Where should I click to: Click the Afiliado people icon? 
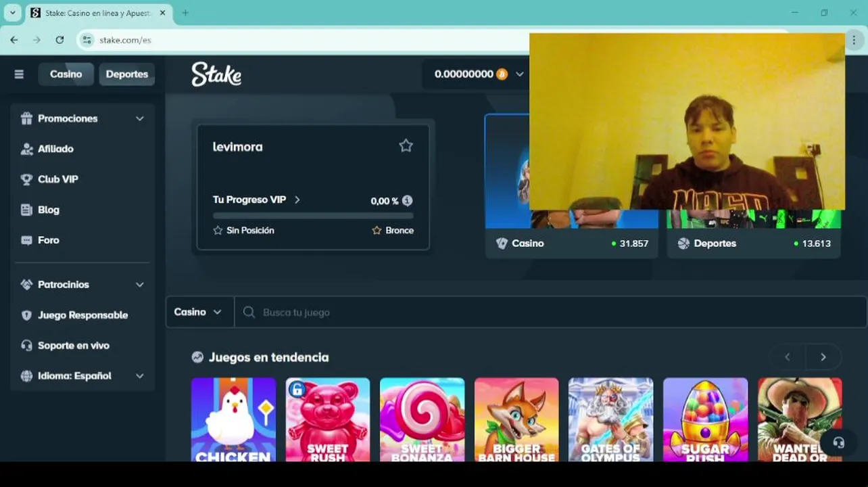click(26, 149)
